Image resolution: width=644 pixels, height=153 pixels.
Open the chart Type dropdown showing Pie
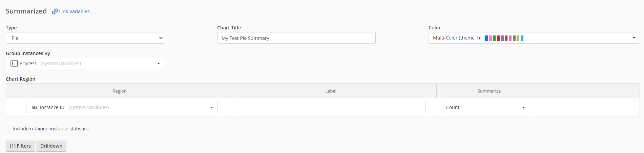click(85, 38)
